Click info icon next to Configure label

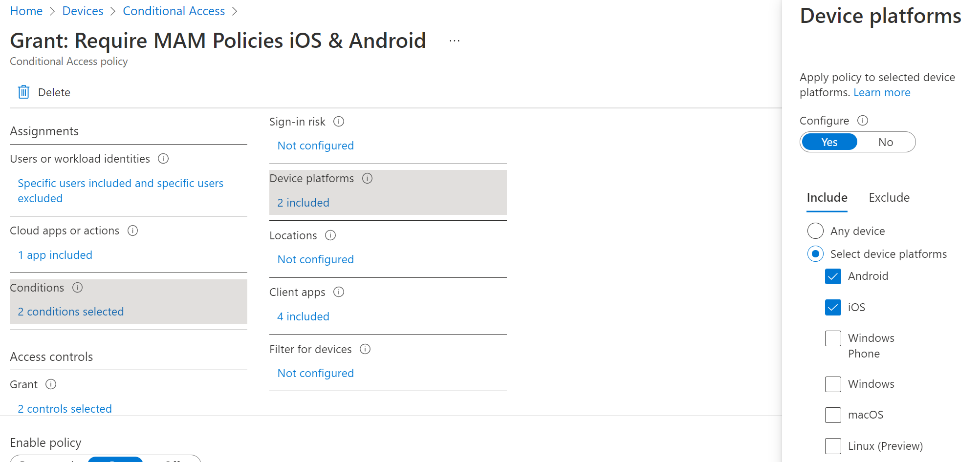[863, 120]
